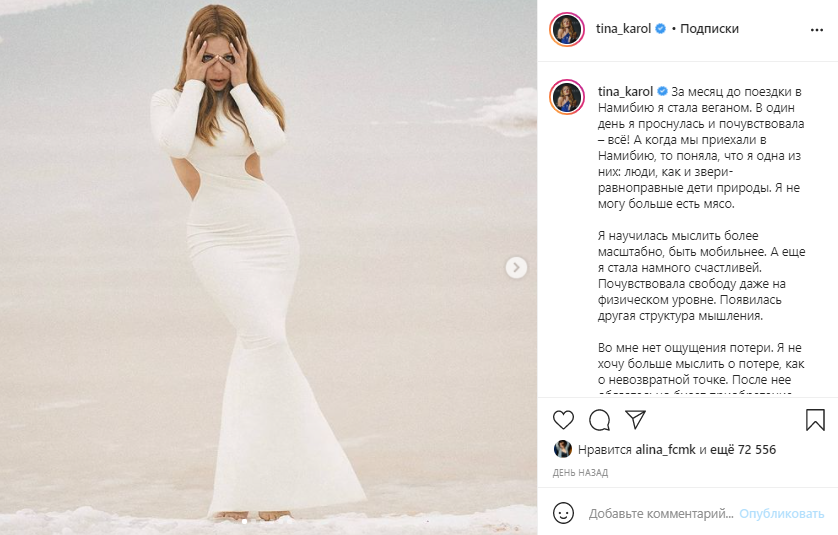Click verified badge next to caption username

[x=662, y=91]
